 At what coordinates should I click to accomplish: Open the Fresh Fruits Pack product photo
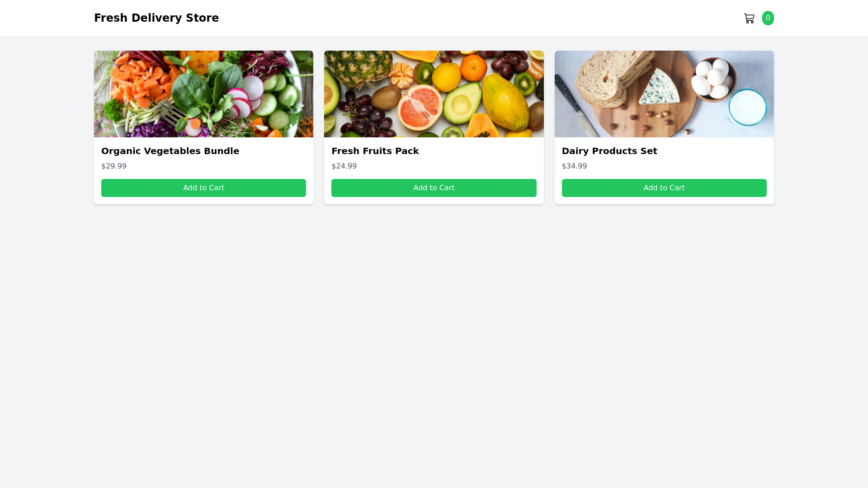pyautogui.click(x=434, y=94)
